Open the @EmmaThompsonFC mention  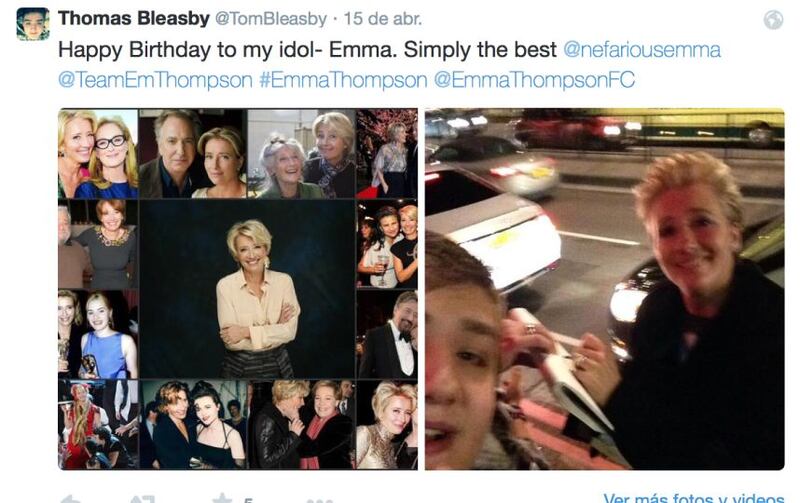coord(534,80)
